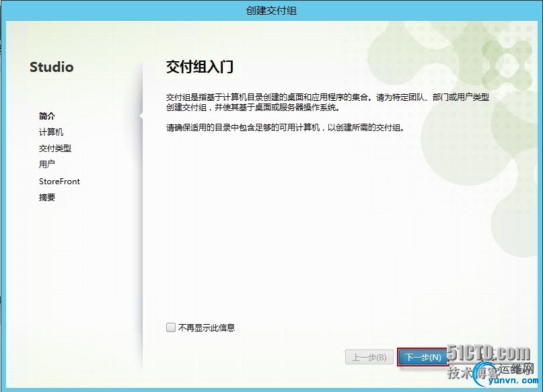Check the 不再显示此信息 checkbox

coord(171,327)
